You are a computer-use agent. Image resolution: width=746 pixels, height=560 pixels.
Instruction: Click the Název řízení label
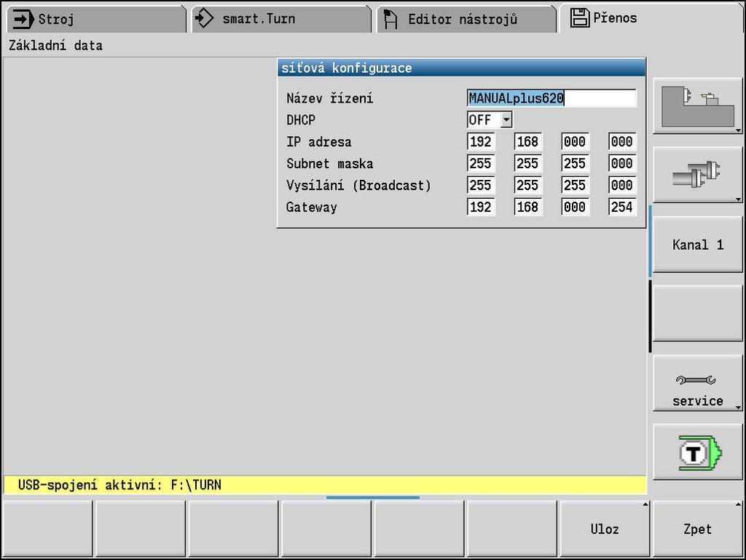point(330,98)
